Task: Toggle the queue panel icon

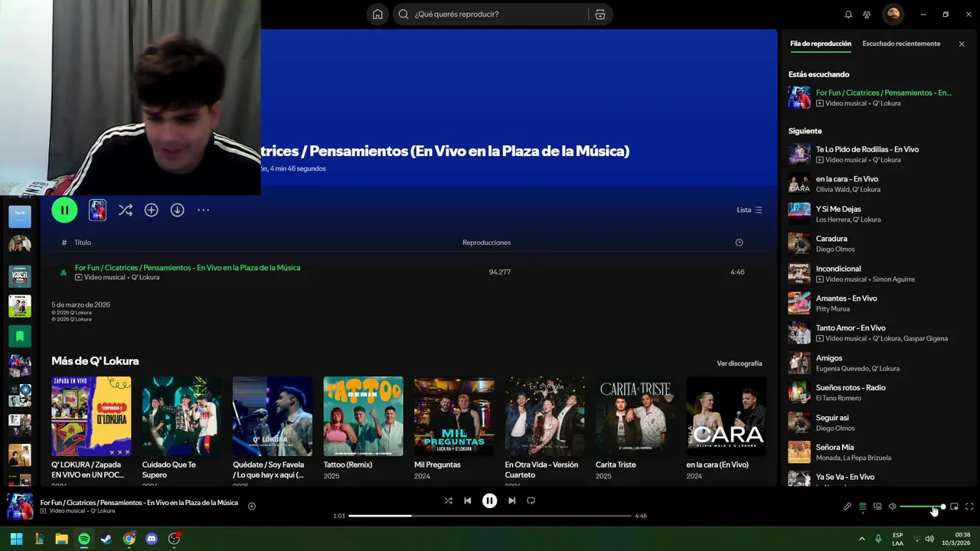Action: click(862, 507)
